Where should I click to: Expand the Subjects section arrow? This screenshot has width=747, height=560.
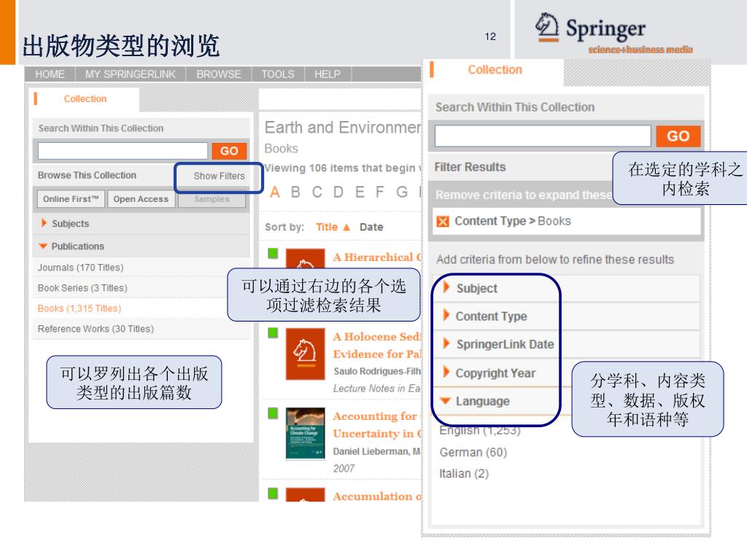44,223
